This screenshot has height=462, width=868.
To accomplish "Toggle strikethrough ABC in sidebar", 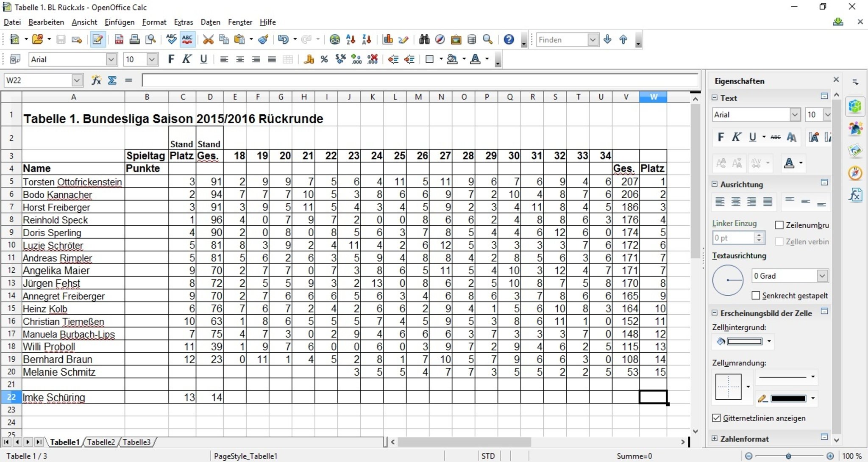I will coord(775,137).
